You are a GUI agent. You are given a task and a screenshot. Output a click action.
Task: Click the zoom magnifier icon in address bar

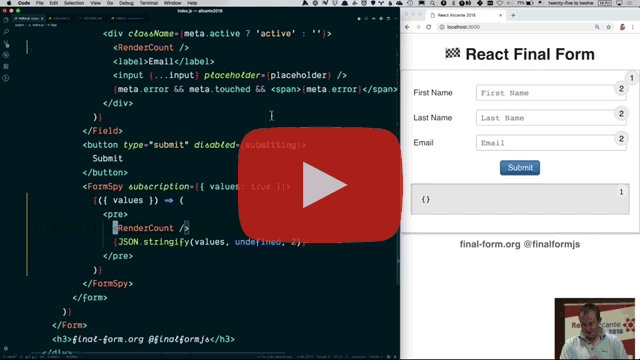click(597, 27)
